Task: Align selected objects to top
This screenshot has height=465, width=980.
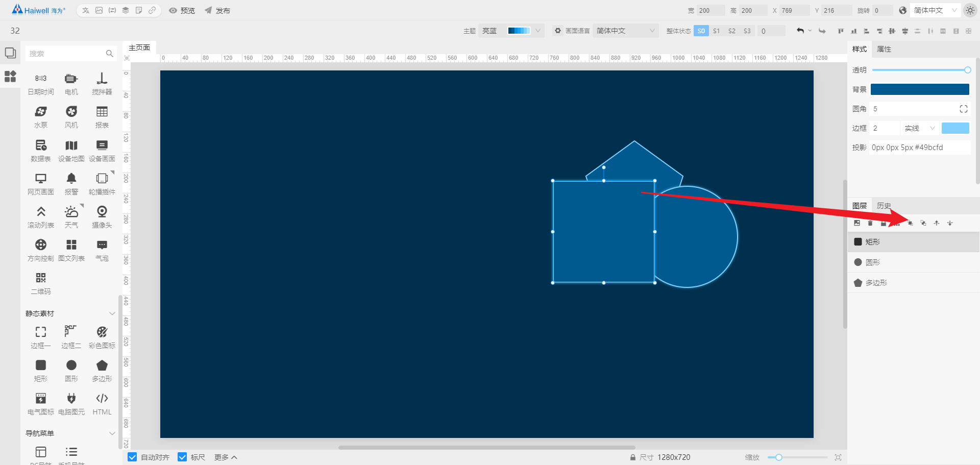Action: (x=841, y=31)
